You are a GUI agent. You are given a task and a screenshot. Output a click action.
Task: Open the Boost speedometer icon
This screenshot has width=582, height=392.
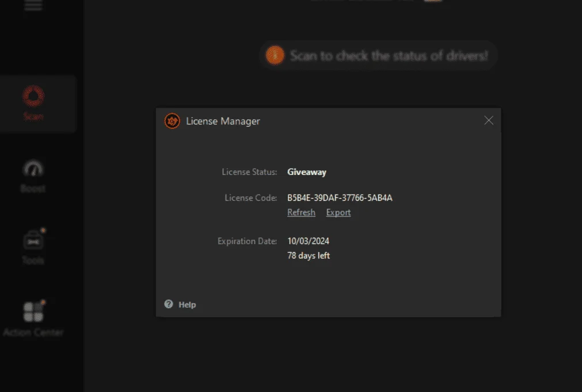(x=33, y=169)
